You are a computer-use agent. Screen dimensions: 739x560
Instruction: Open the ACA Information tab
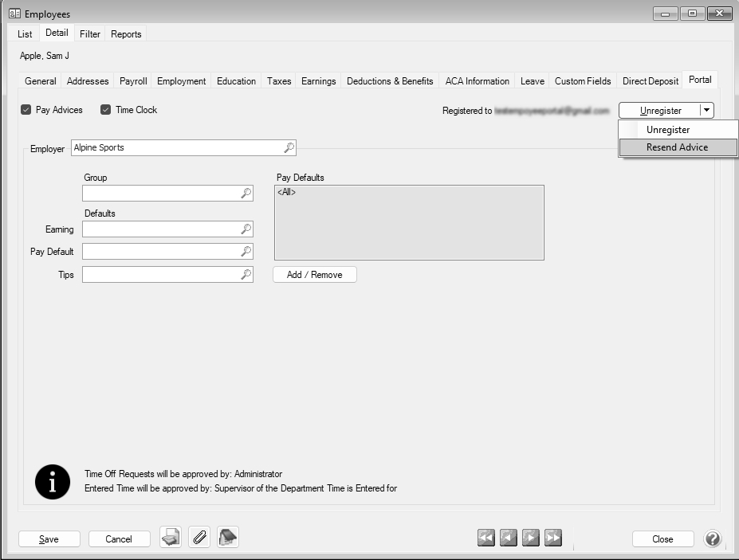[x=477, y=81]
